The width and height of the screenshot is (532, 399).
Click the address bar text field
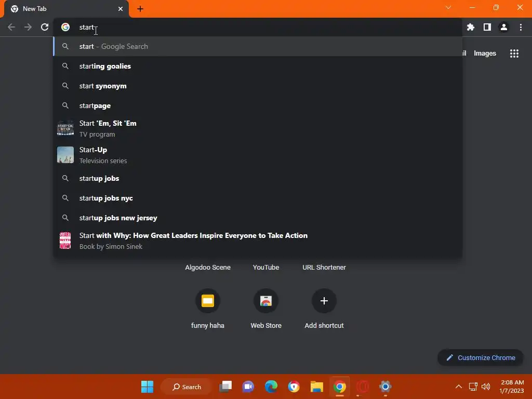click(x=258, y=27)
